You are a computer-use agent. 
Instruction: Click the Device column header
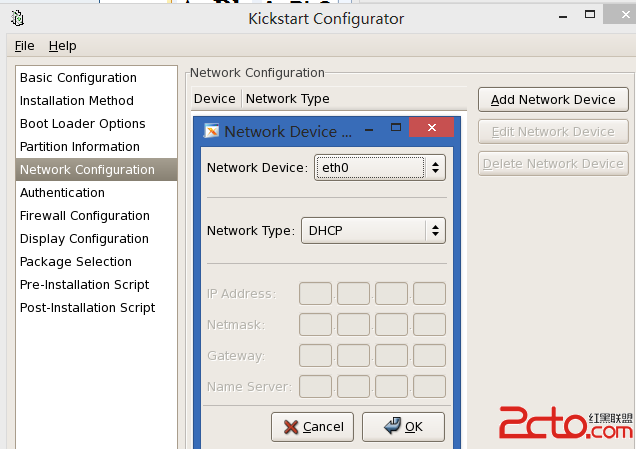click(216, 99)
